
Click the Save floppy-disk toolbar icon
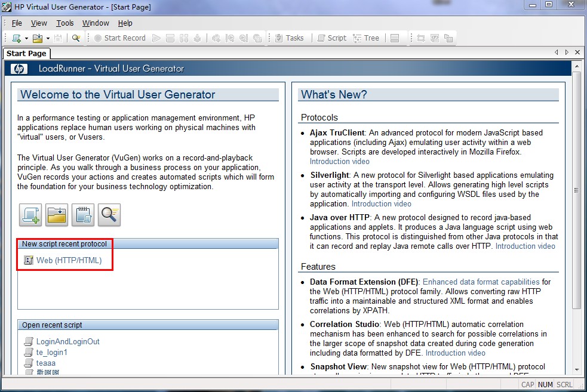pyautogui.click(x=58, y=38)
